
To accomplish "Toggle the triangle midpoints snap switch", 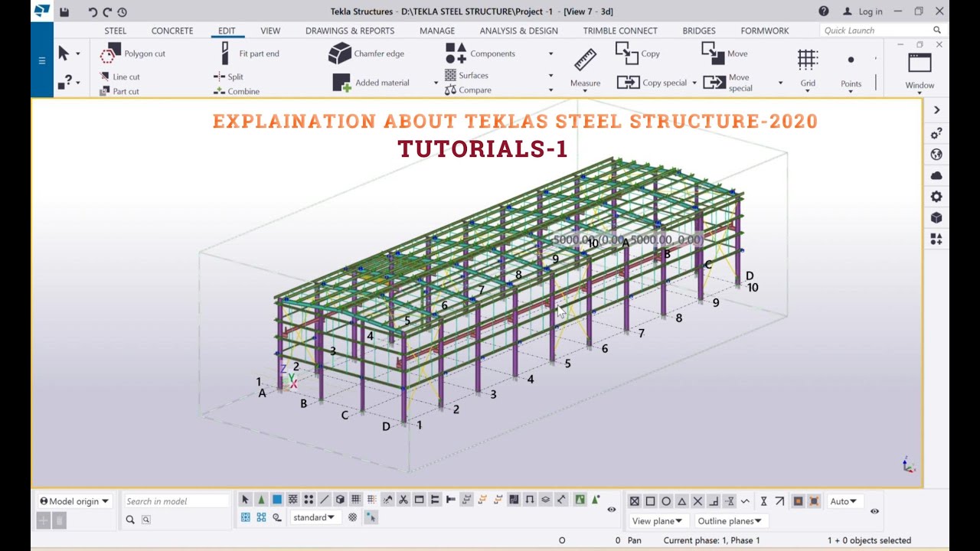I will pos(682,501).
